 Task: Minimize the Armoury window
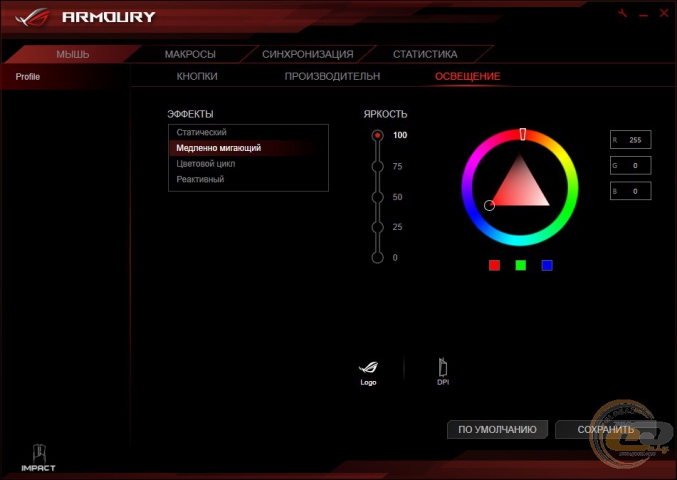click(x=643, y=16)
